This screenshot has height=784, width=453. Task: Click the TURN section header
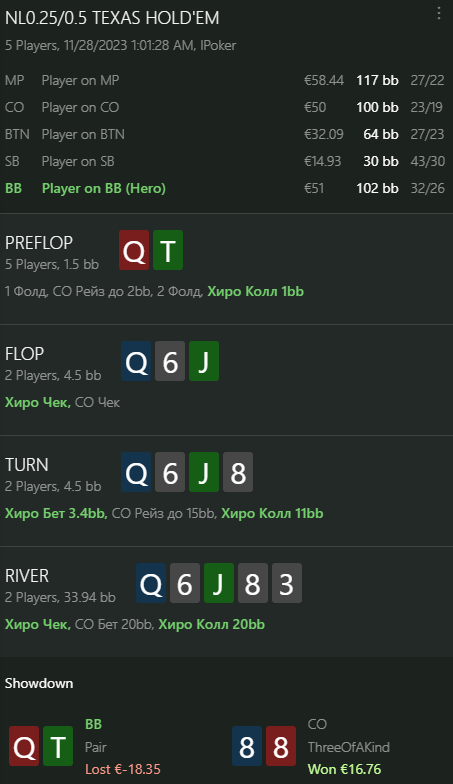click(x=27, y=464)
